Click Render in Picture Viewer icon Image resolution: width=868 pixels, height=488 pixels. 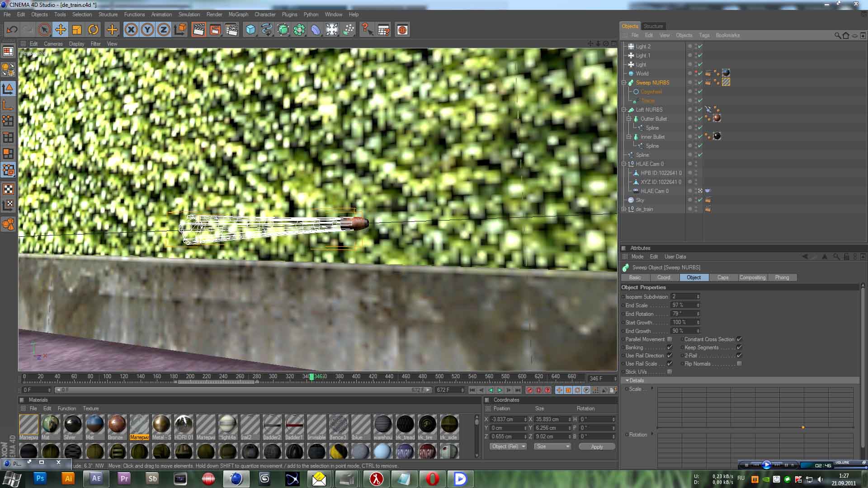tap(215, 30)
